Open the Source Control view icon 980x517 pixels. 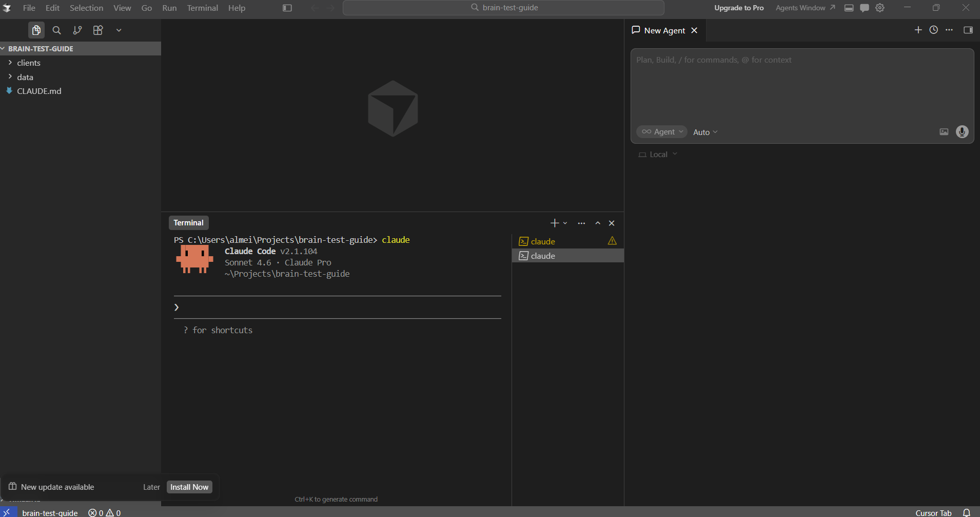[x=77, y=30]
